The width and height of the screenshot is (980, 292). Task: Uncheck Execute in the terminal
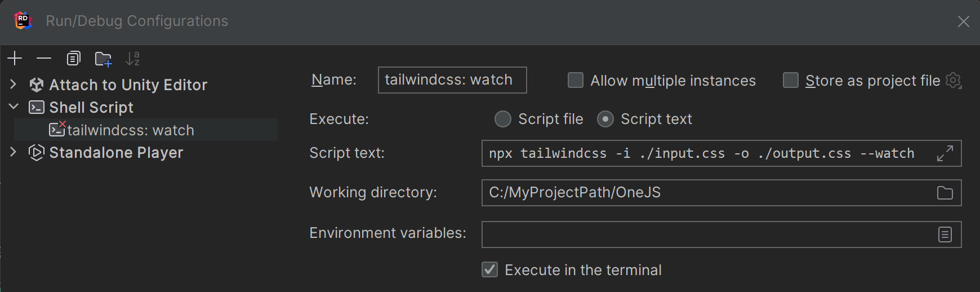[x=490, y=269]
